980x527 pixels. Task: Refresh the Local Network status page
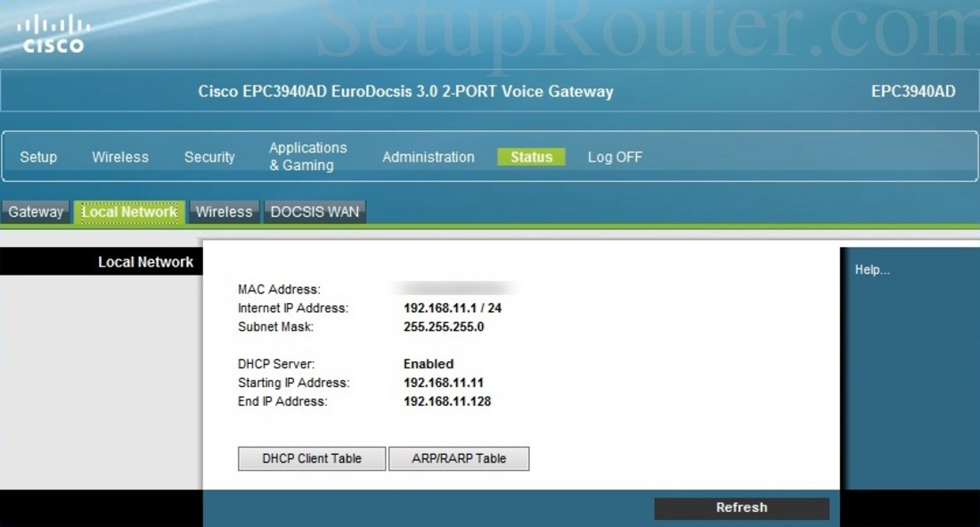(740, 507)
